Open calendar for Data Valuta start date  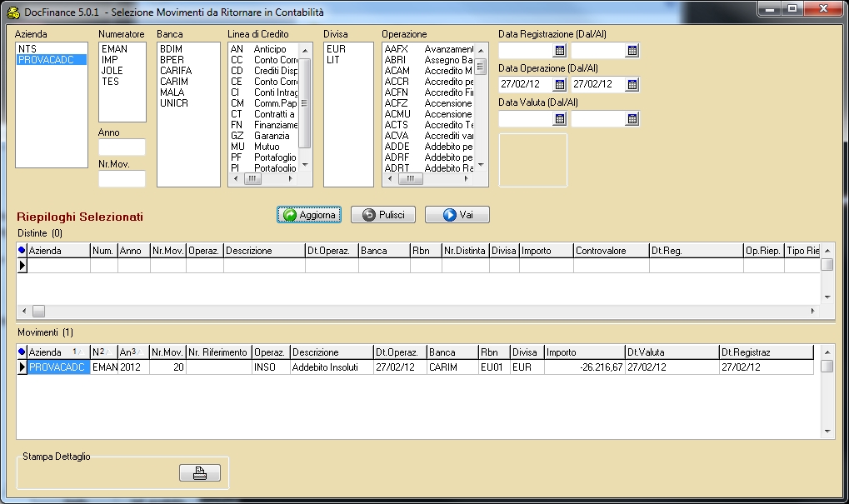(x=559, y=119)
